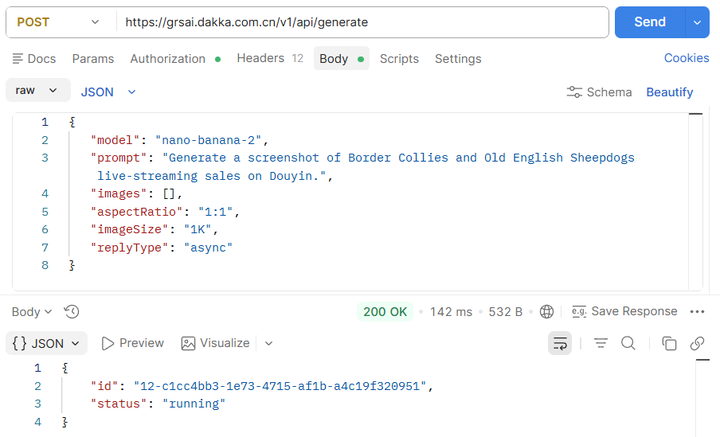Click the Preview play option
720x437 pixels.
coord(133,343)
